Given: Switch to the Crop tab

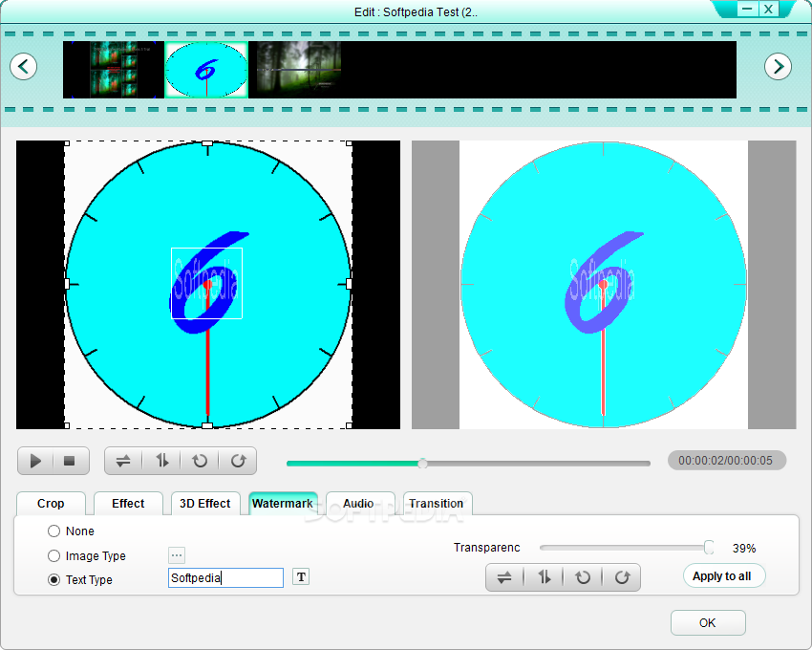Looking at the screenshot, I should click(x=51, y=504).
